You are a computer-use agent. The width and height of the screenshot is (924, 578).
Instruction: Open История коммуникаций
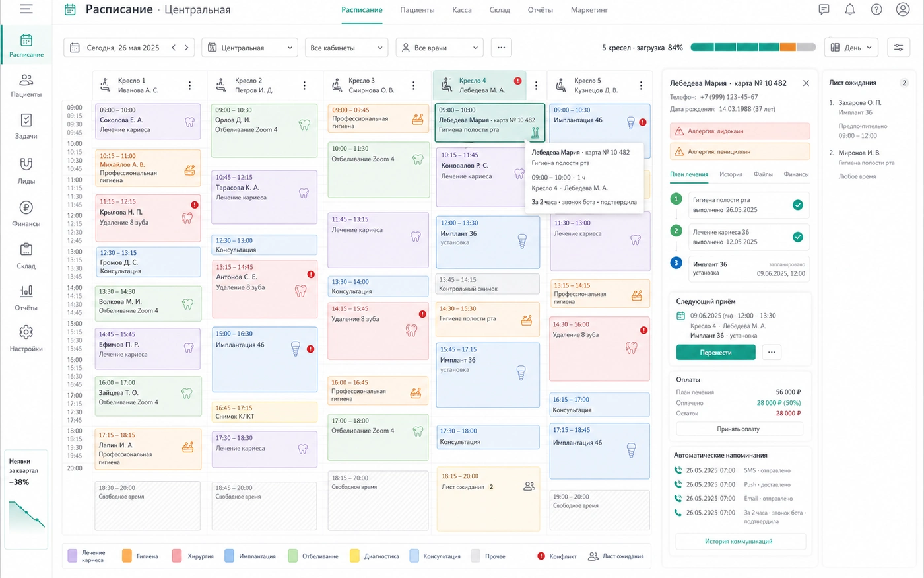tap(741, 541)
